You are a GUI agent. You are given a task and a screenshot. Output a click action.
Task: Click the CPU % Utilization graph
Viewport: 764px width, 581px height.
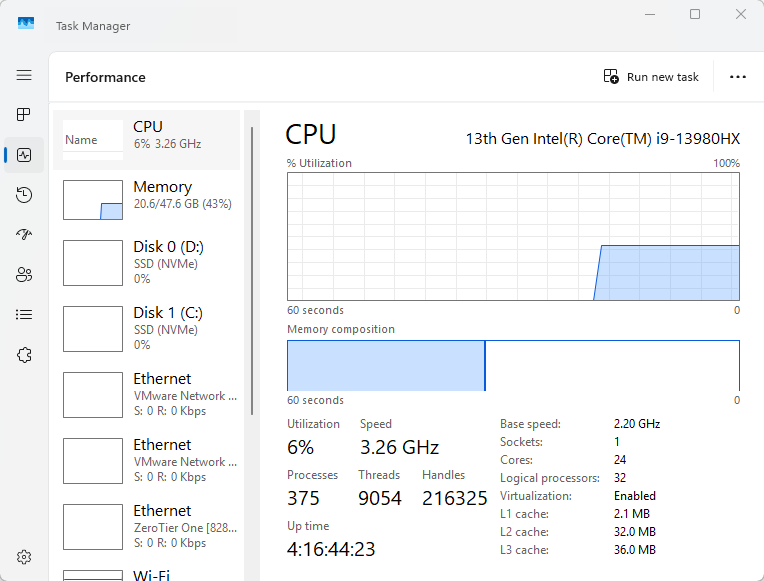(x=513, y=236)
